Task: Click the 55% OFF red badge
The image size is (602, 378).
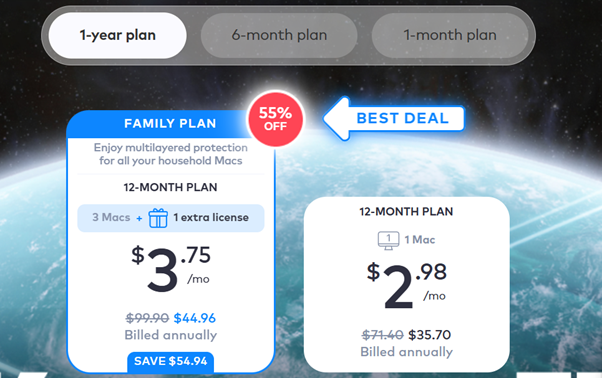Action: pyautogui.click(x=276, y=119)
